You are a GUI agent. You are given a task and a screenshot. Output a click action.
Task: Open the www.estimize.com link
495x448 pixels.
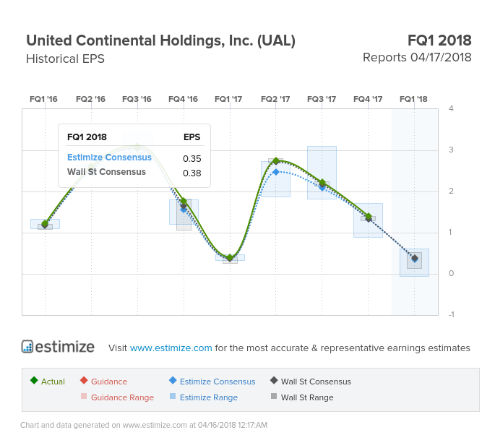[x=171, y=348]
